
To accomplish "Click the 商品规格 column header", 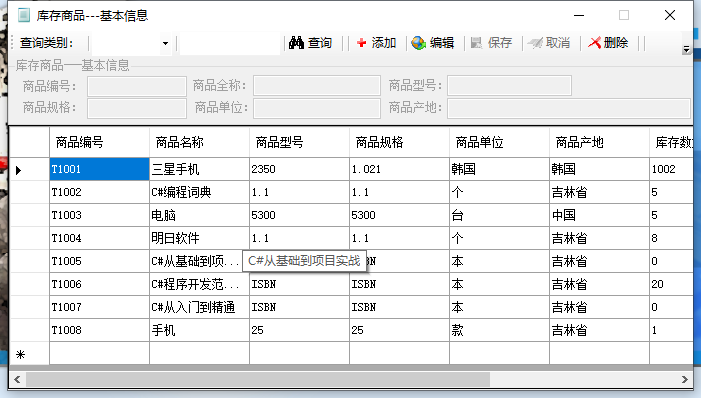I will coord(400,142).
